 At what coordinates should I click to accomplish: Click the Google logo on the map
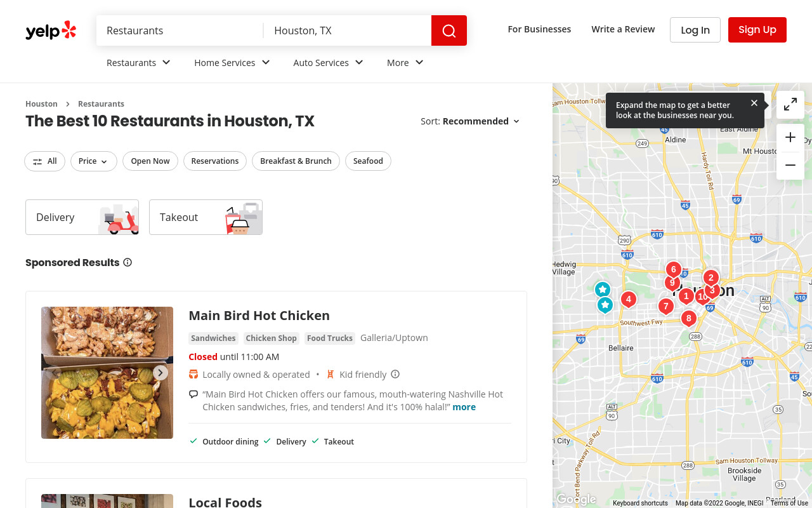coord(576,500)
